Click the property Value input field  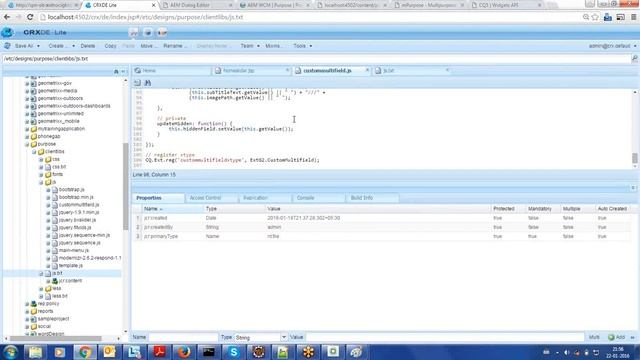(445, 338)
